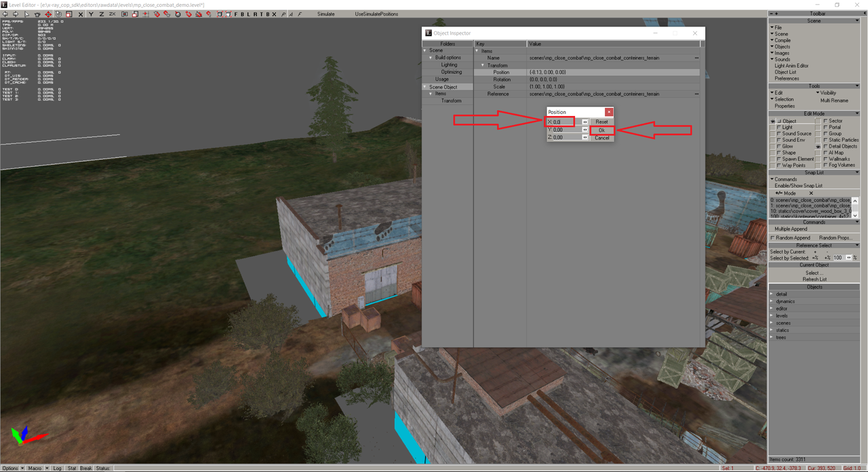Click Multiple Append command
Image resolution: width=868 pixels, height=472 pixels.
[x=791, y=229]
